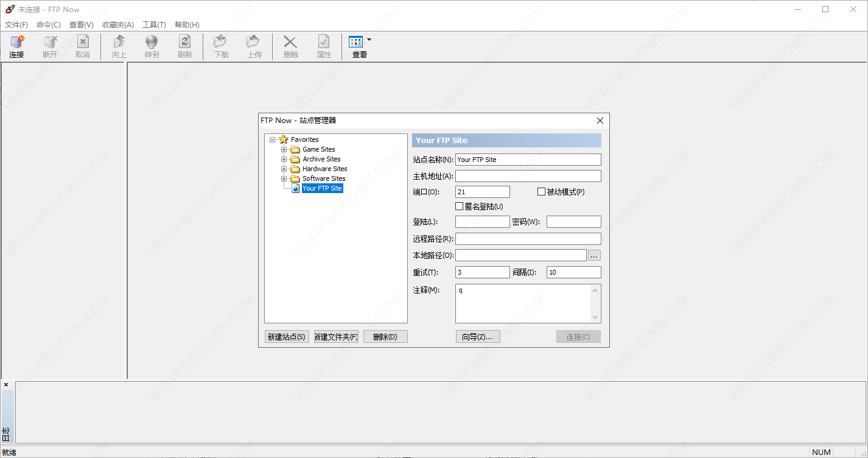Click the Delete (删除) toolbar icon
The image size is (868, 458).
[291, 41]
